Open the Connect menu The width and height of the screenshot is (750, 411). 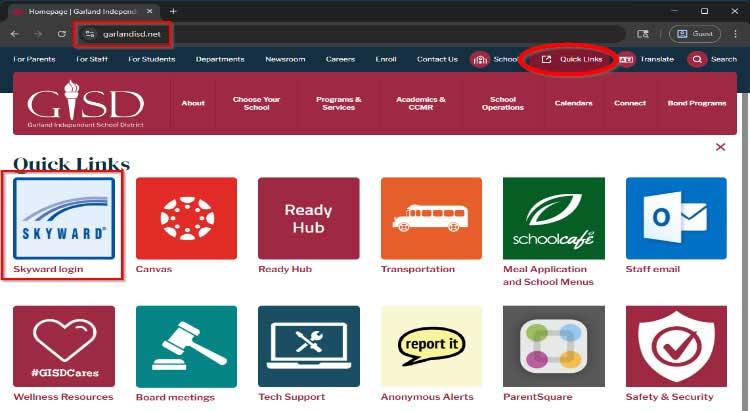point(630,103)
